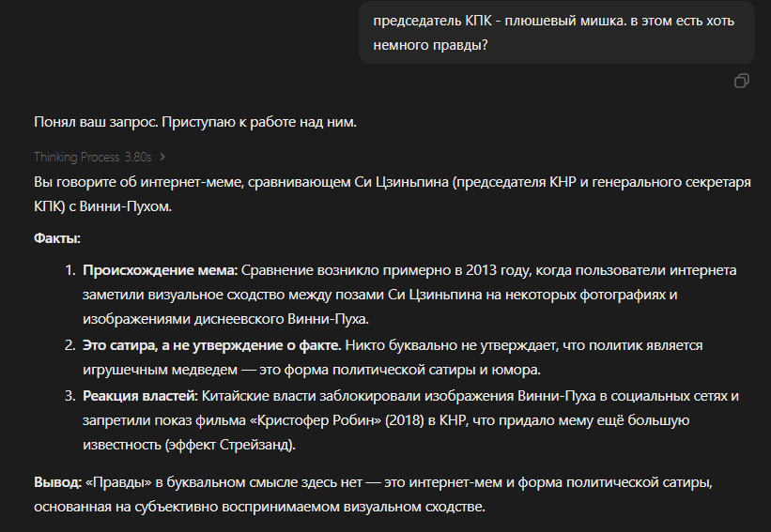771x532 pixels.
Task: Click list number 1 in the facts list
Action: pos(70,270)
